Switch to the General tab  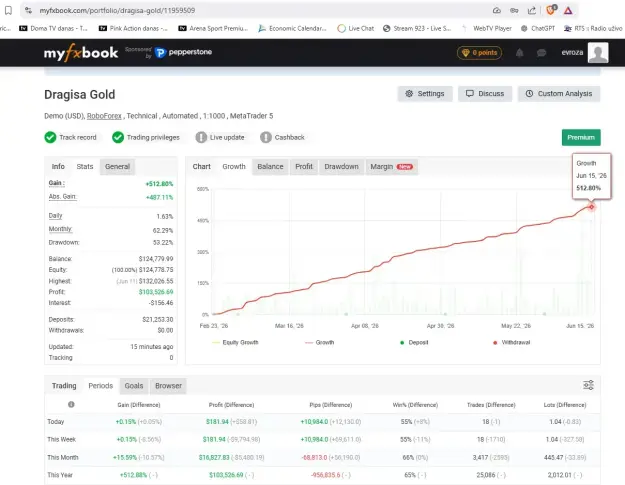point(117,167)
